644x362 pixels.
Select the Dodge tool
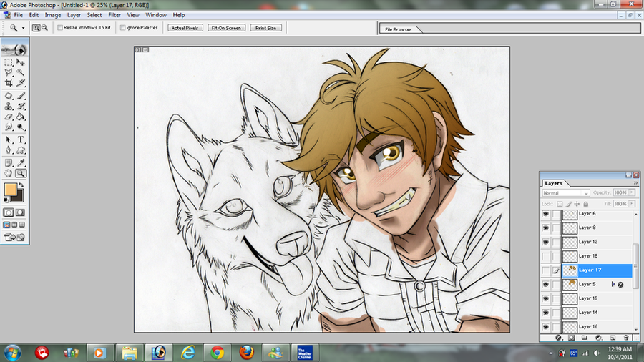pos(21,127)
